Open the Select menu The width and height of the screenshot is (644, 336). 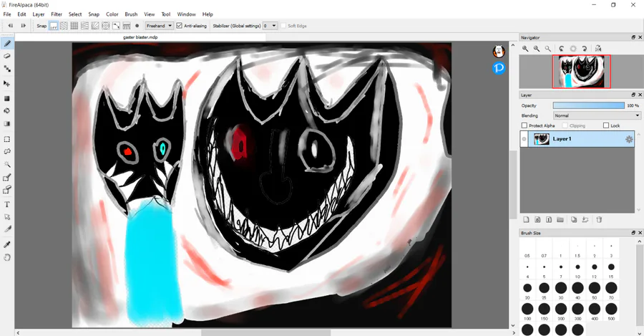coord(75,14)
